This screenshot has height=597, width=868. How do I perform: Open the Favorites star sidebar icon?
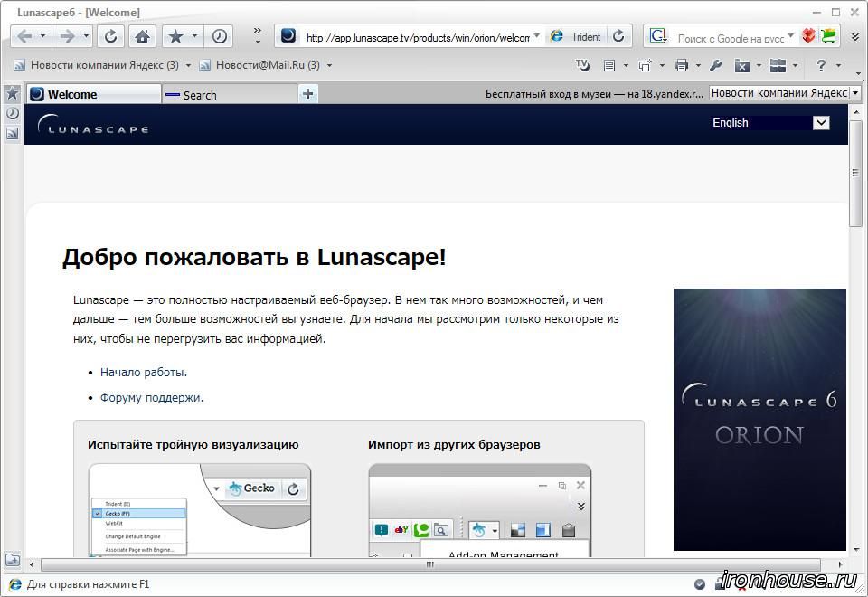(12, 93)
